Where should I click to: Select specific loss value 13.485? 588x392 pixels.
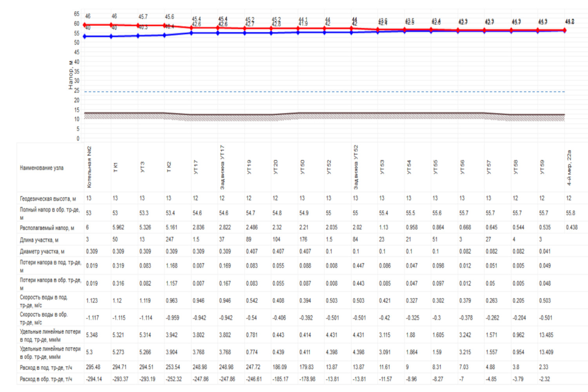coord(546,335)
